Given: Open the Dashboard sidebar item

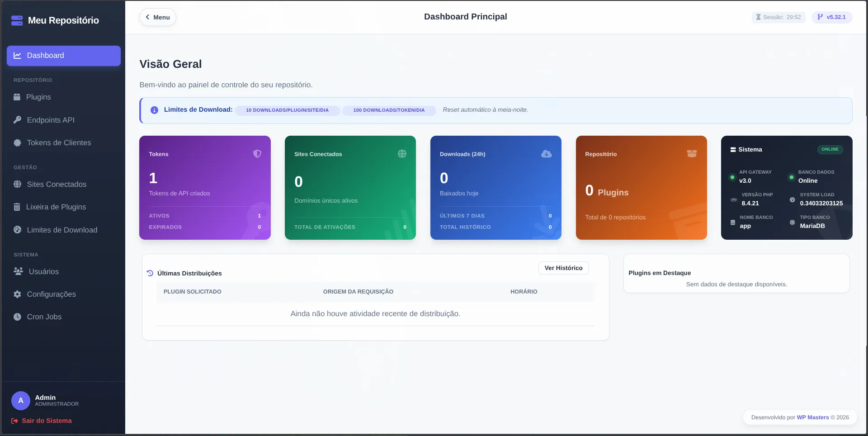Looking at the screenshot, I should coord(64,56).
